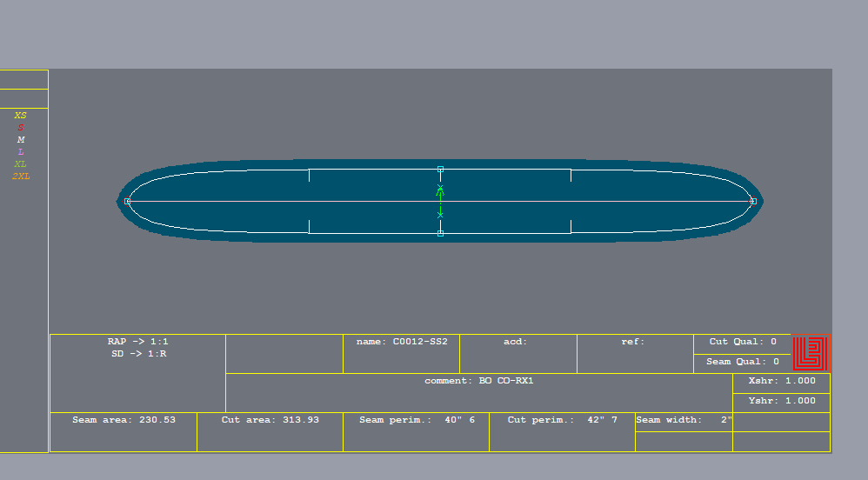Click the comment BO CO-RX1 field
Viewport: 868px width, 480px height.
click(479, 392)
